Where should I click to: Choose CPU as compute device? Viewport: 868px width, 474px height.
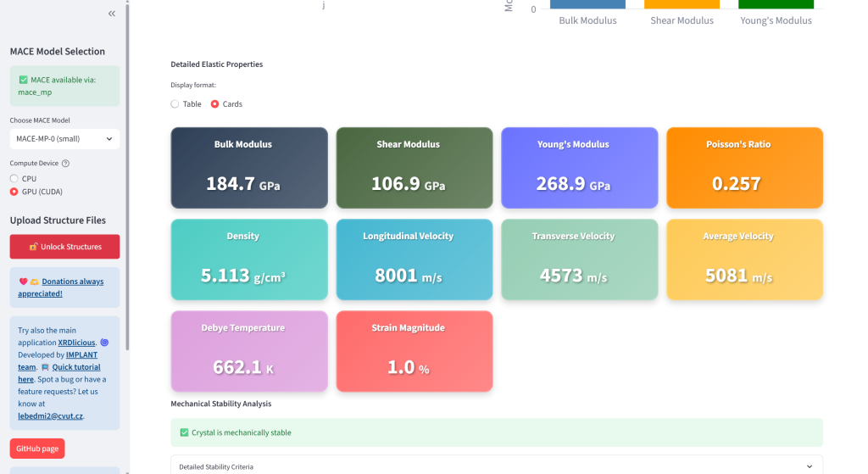[14, 179]
